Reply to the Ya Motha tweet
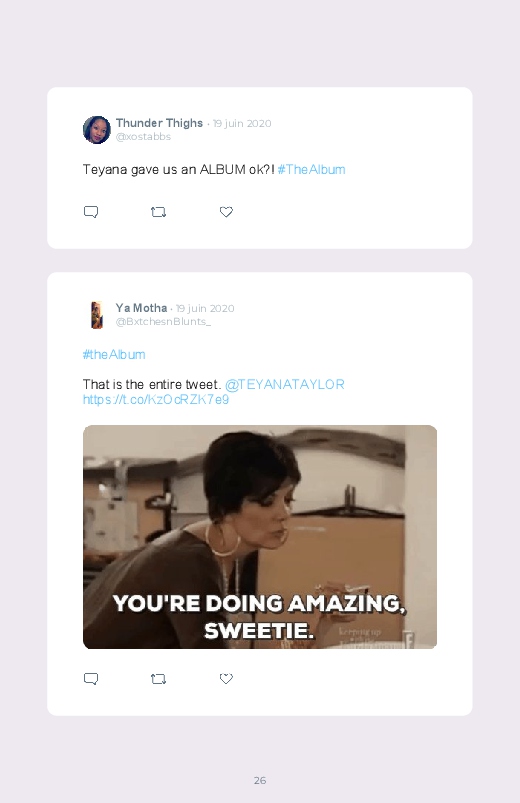Screen dimensions: 520x803 pos(91,679)
